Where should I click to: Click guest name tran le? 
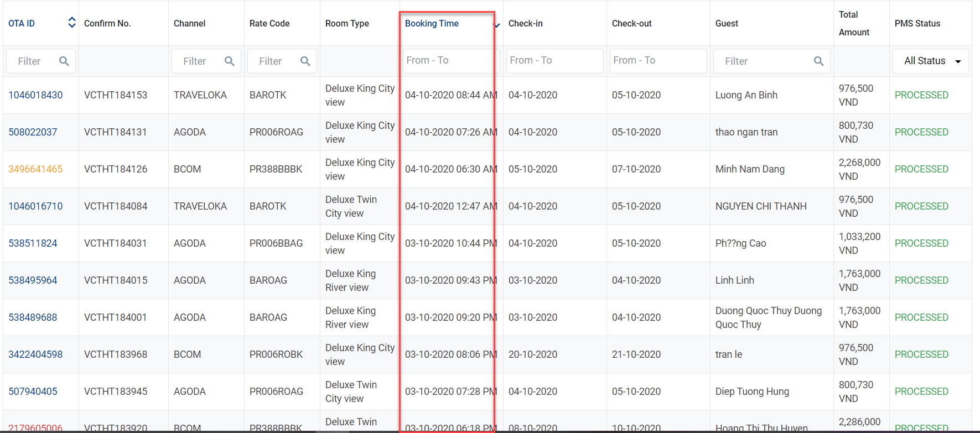point(729,354)
